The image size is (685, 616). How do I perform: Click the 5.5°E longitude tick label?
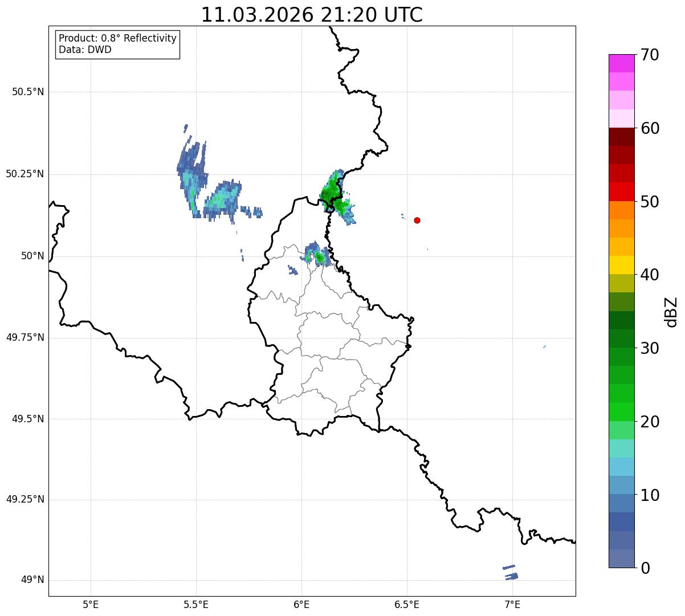click(196, 604)
